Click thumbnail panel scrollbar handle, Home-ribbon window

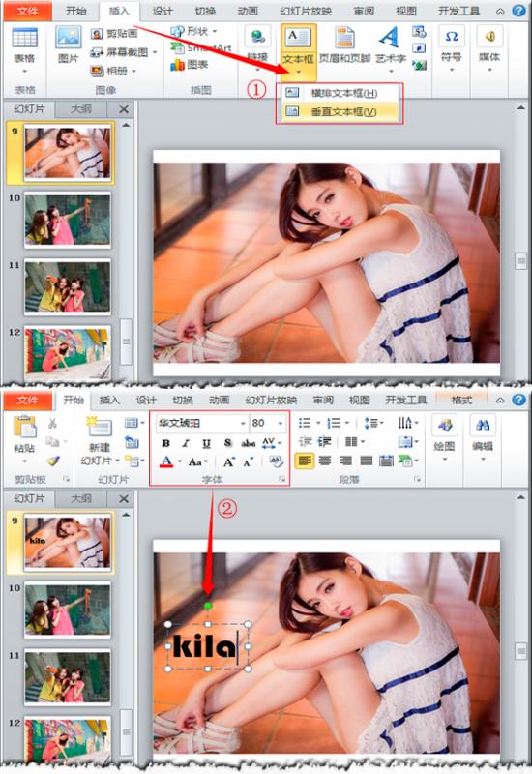127,731
